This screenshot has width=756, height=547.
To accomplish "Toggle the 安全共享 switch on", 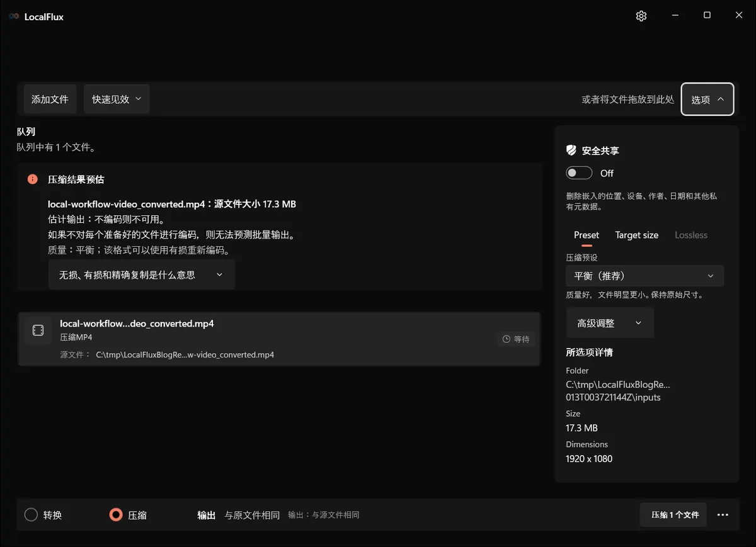I will [x=579, y=173].
